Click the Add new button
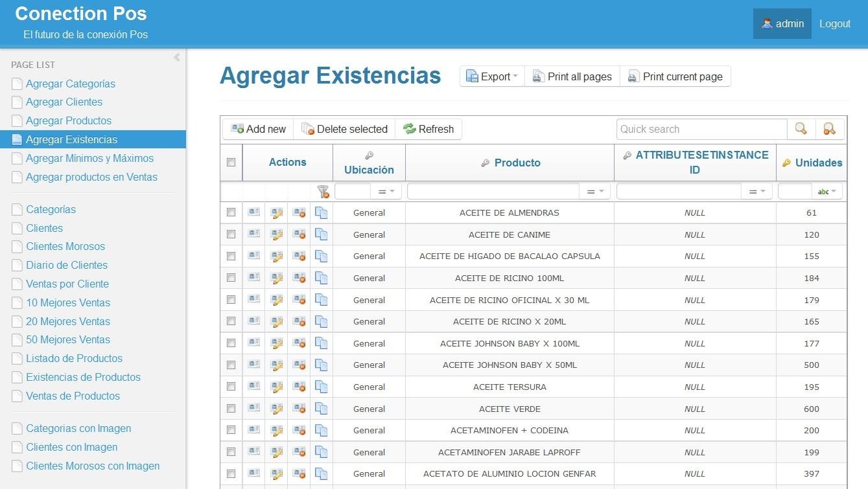Screen dimensions: 868x489 tap(258, 129)
